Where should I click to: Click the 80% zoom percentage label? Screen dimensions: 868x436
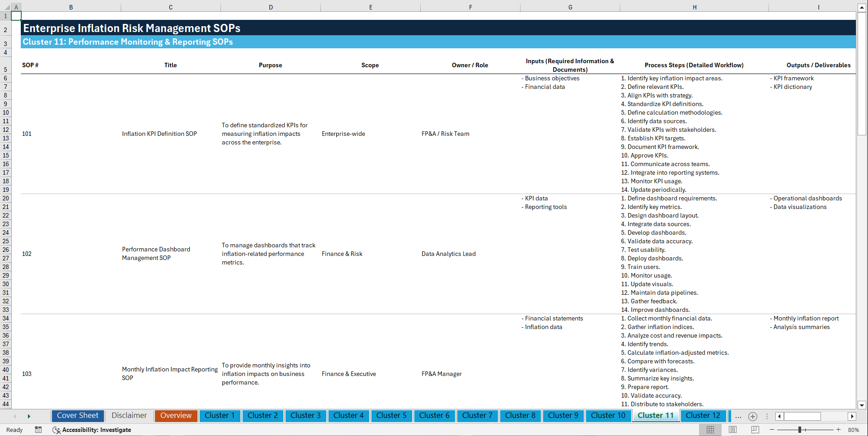point(854,430)
